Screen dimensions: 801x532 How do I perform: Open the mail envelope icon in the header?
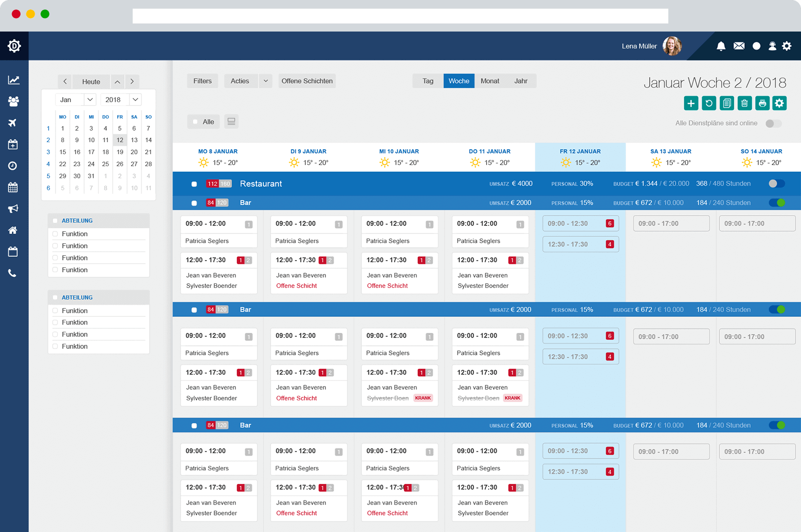point(739,46)
